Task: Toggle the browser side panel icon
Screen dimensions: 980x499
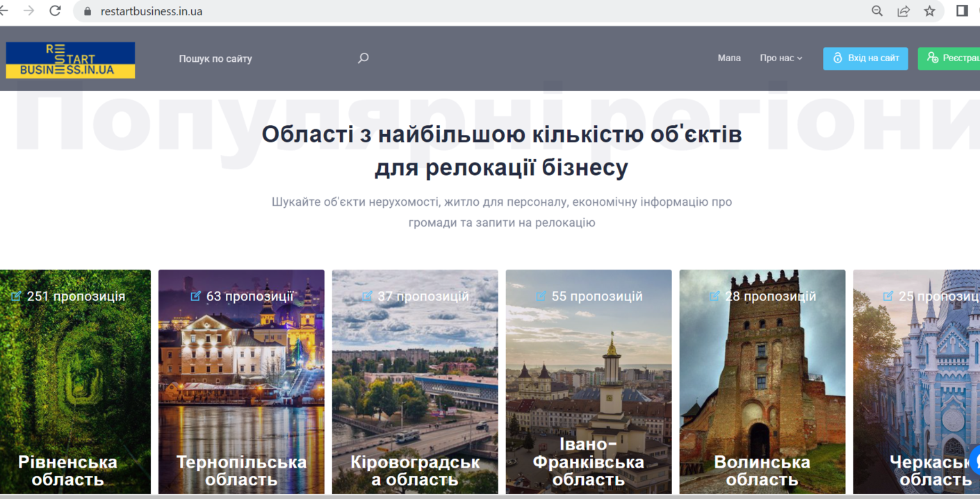Action: [x=962, y=11]
